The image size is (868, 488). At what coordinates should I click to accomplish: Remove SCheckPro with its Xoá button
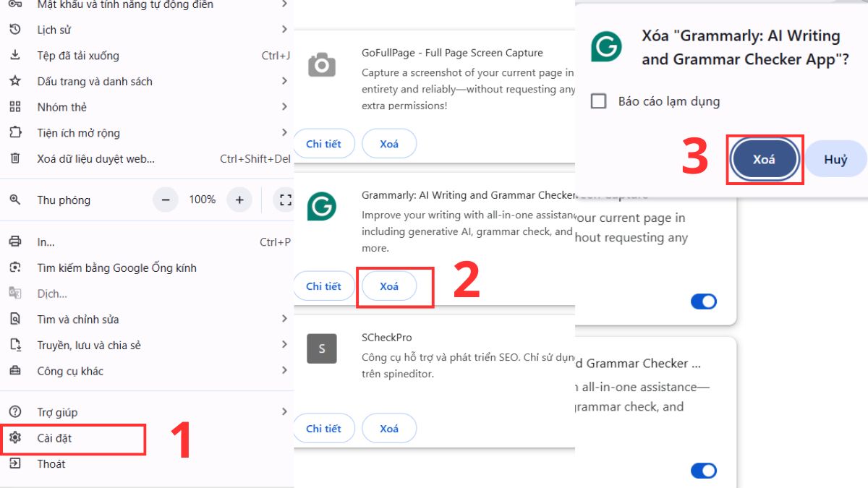[x=389, y=429]
